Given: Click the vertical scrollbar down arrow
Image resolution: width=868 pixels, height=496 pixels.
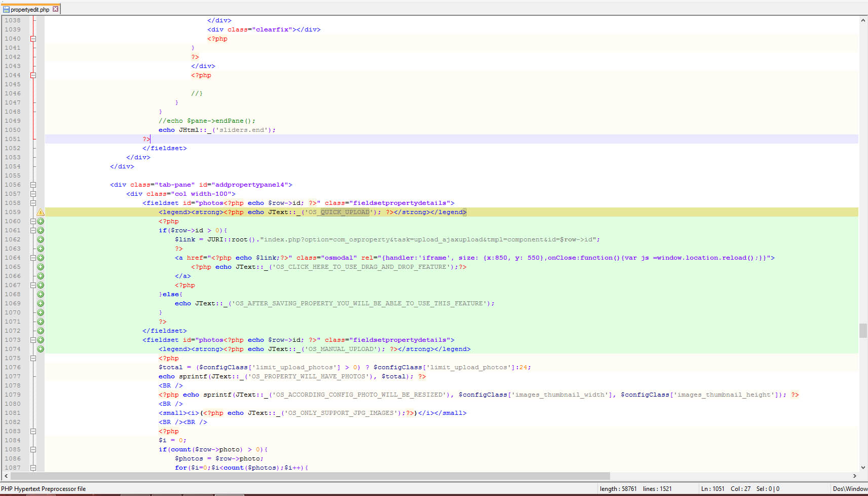Looking at the screenshot, I should (863, 468).
